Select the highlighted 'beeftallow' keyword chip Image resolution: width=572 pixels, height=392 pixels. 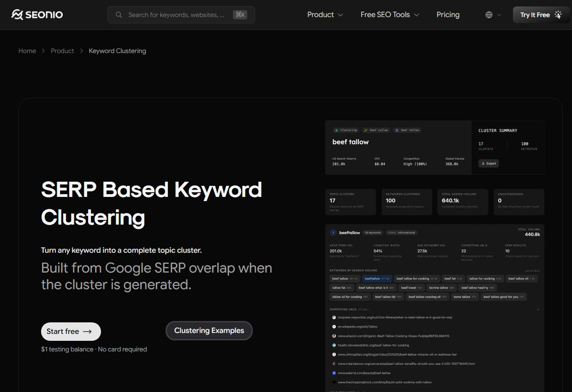(x=377, y=279)
